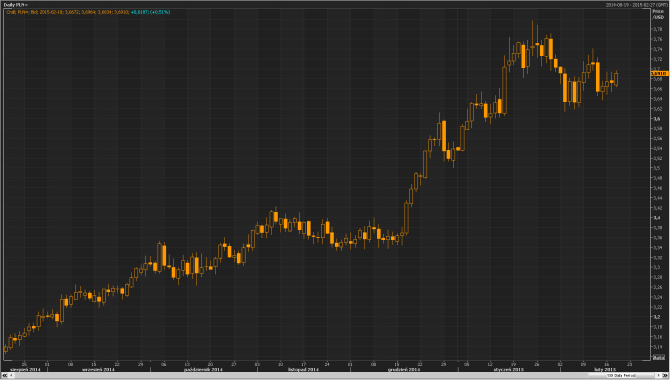Click the sierpień 2014 month label
The height and width of the screenshot is (380, 670).
[25, 369]
